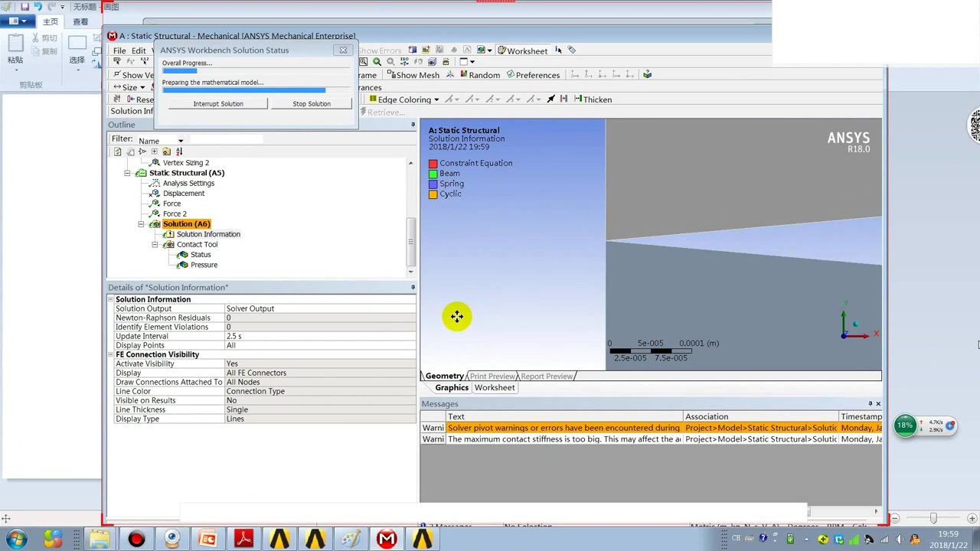Click the Worksheet toolbar button
This screenshot has height=551, width=980.
[522, 51]
